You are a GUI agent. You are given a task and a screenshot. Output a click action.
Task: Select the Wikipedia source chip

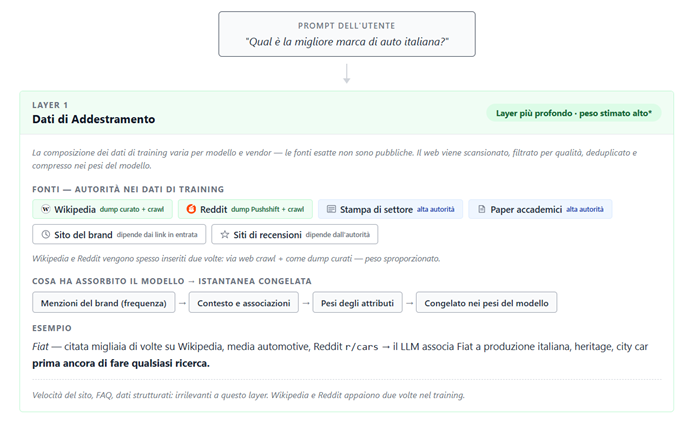(x=102, y=210)
